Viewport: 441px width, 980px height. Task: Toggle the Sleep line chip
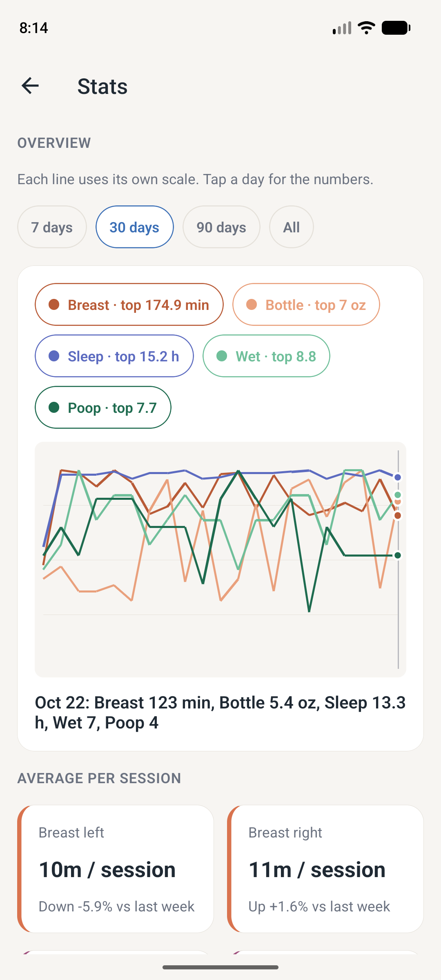click(x=114, y=356)
